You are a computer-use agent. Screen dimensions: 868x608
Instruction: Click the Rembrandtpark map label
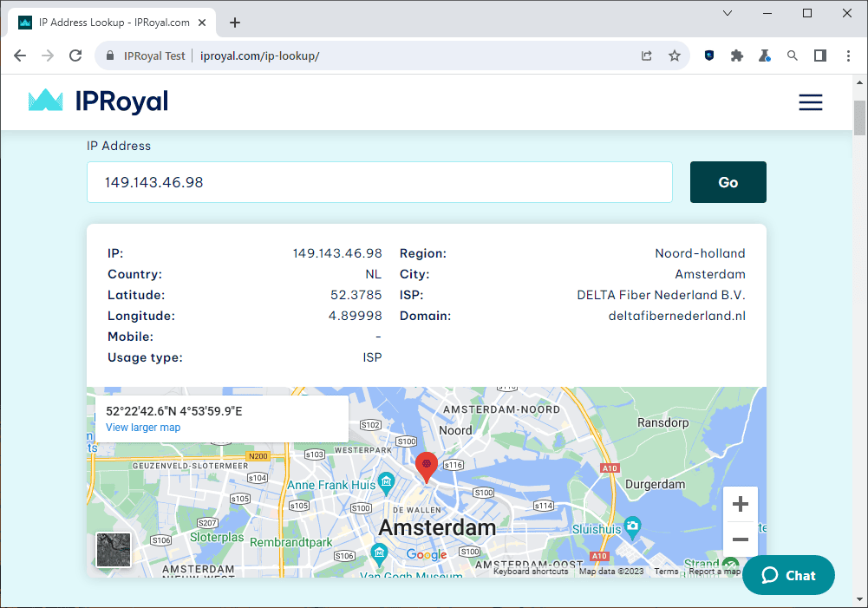290,543
